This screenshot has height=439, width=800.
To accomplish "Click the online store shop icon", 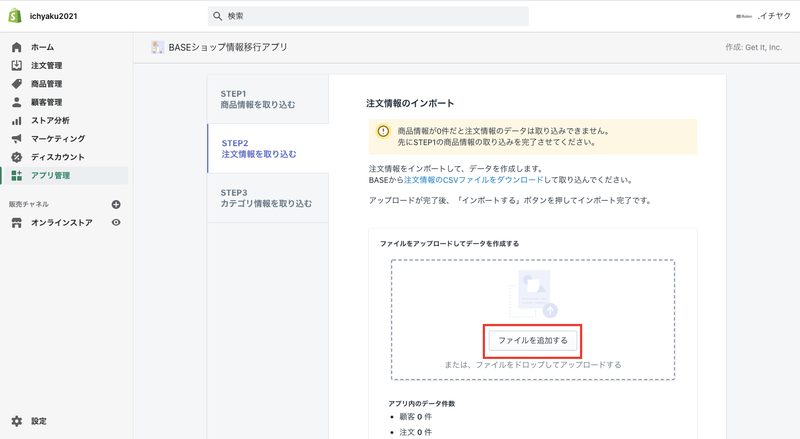I will coord(16,223).
